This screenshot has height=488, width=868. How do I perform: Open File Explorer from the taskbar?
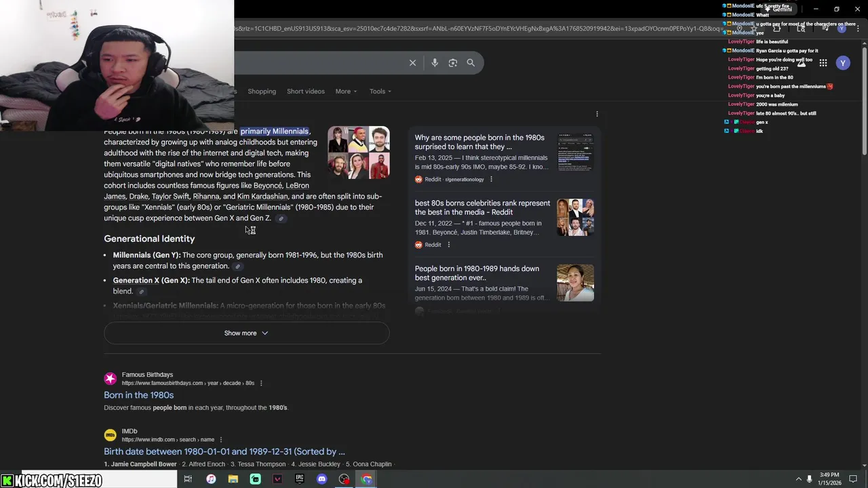tap(233, 479)
